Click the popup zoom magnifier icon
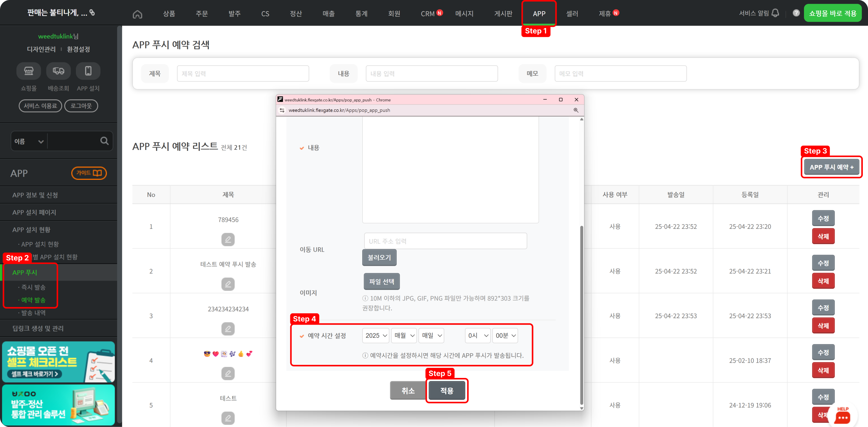The image size is (868, 427). (576, 110)
